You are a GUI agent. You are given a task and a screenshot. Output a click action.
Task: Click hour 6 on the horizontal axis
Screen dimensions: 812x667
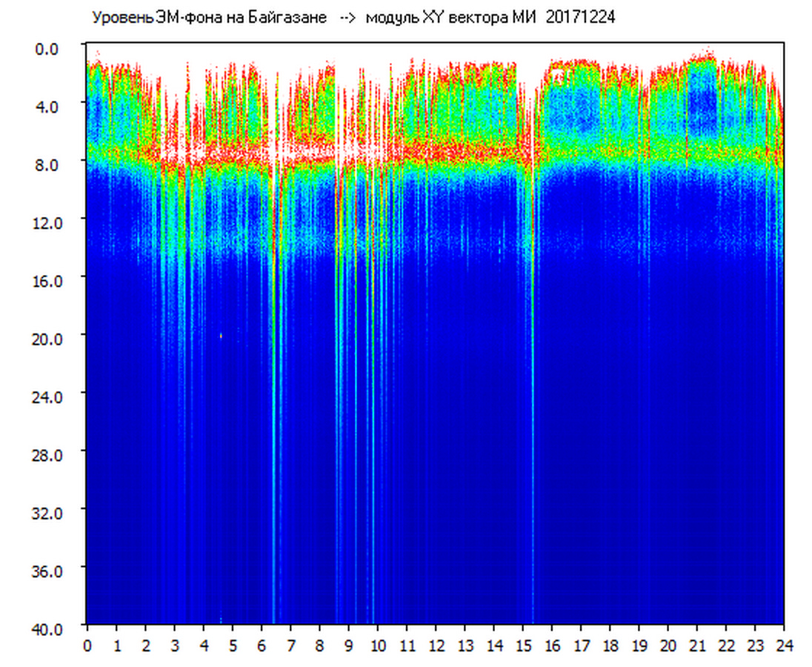tap(262, 646)
